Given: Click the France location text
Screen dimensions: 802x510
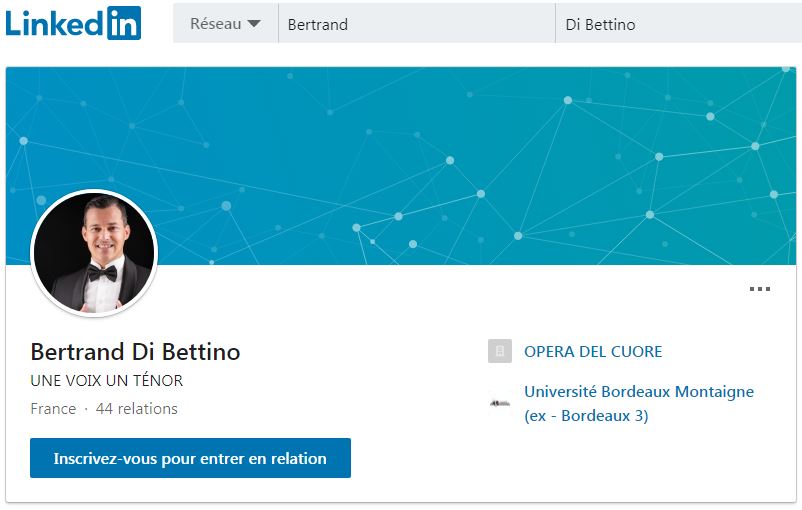Looking at the screenshot, I should click(x=53, y=408).
